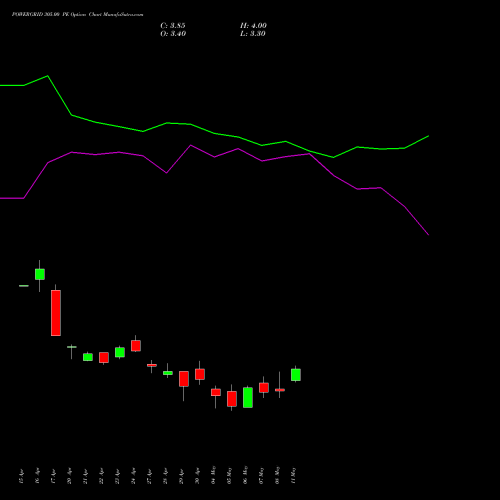Click the '28 Apr' date axis label
Screen dimensions: 500x500
165,477
